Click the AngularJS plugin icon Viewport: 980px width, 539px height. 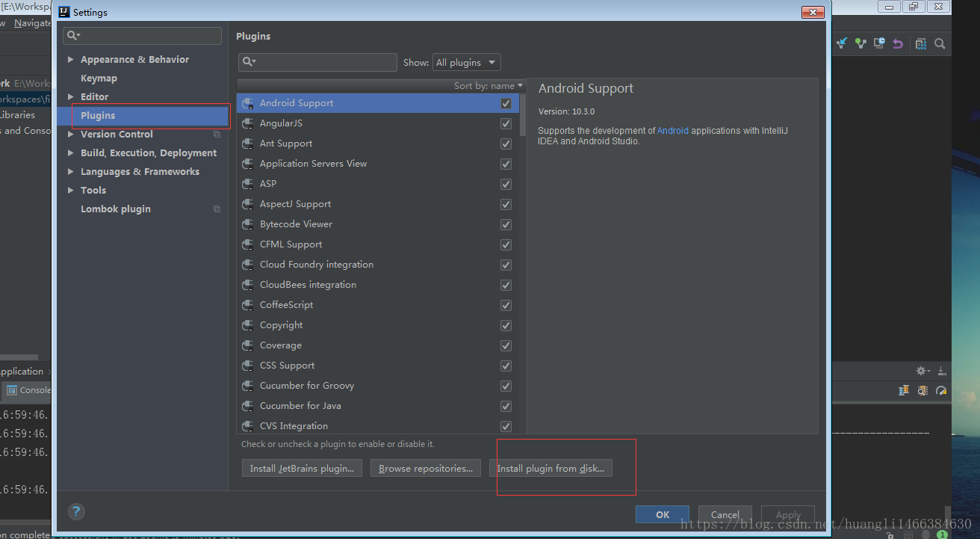248,123
